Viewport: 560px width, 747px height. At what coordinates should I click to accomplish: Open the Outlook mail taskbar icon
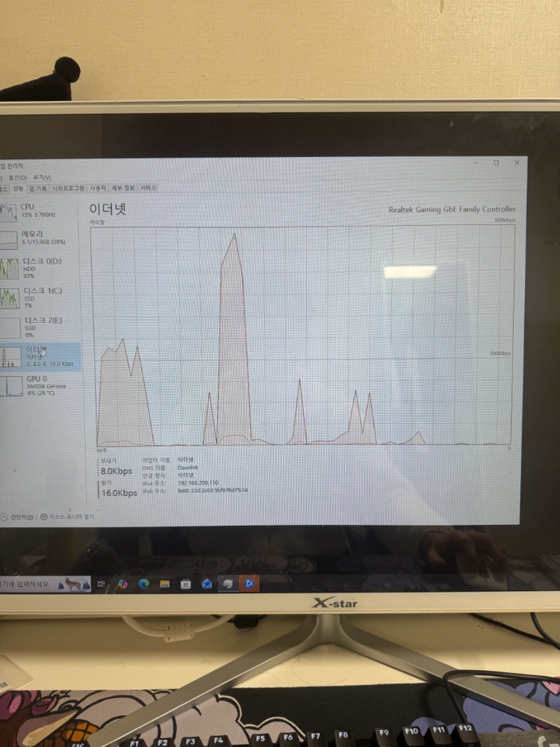[207, 583]
